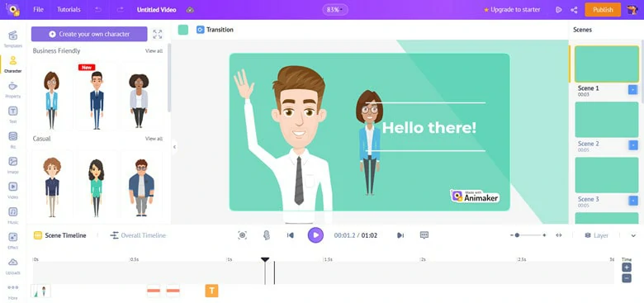This screenshot has width=644, height=303.
Task: Collapse the character library panel arrow
Action: coord(174,147)
